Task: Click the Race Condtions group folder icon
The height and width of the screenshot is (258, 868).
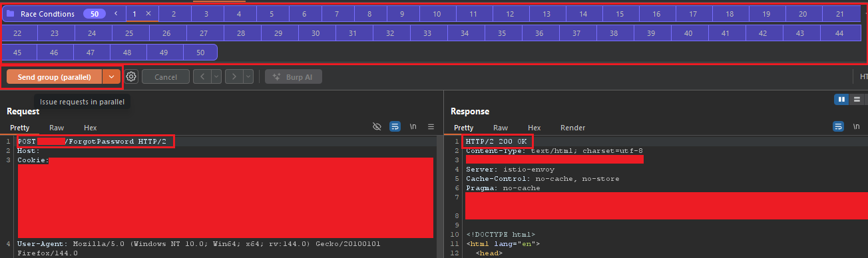Action: tap(11, 14)
